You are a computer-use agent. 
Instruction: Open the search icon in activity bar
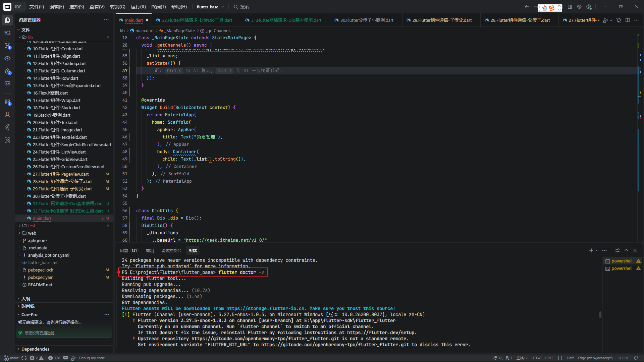[7, 33]
